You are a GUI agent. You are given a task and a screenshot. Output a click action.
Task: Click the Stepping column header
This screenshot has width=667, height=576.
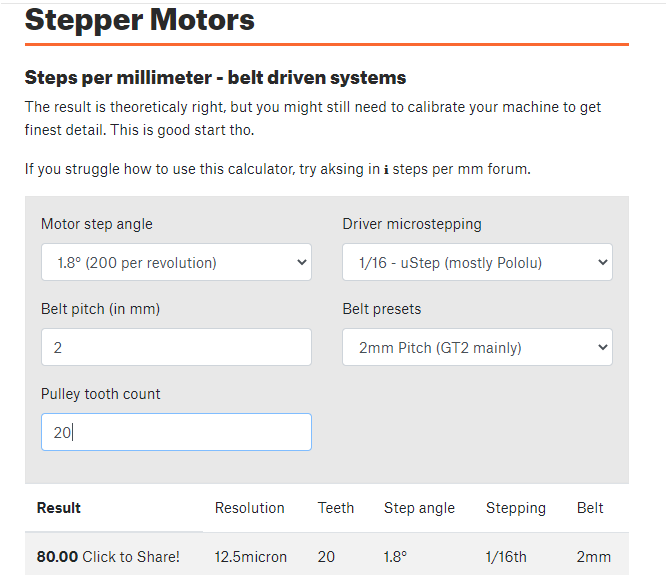point(516,508)
